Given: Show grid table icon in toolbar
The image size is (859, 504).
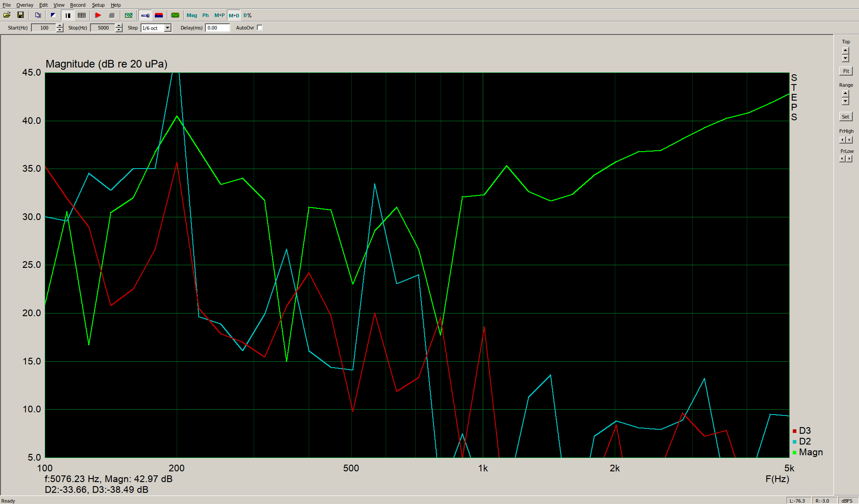Looking at the screenshot, I should coord(81,15).
